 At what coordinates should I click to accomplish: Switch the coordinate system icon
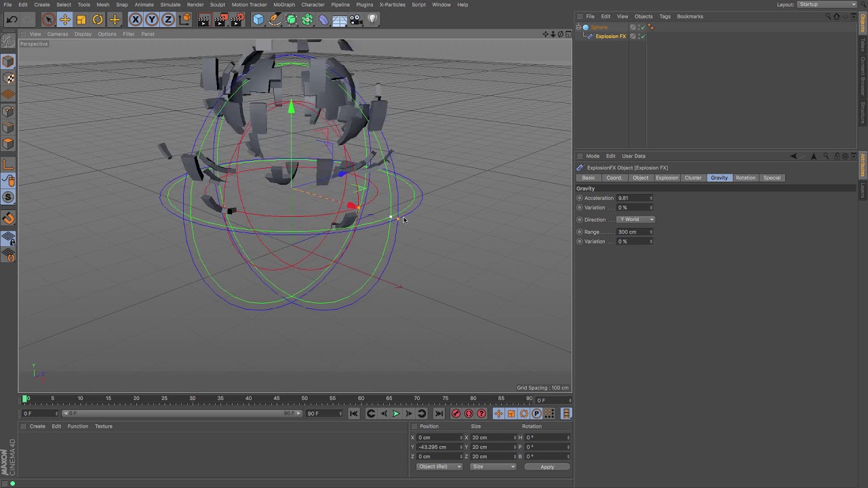[184, 20]
